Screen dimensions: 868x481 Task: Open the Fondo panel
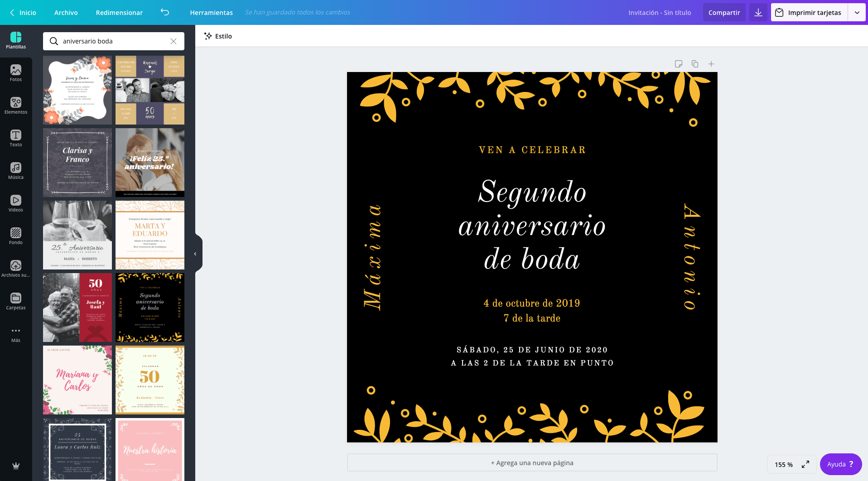(16, 236)
